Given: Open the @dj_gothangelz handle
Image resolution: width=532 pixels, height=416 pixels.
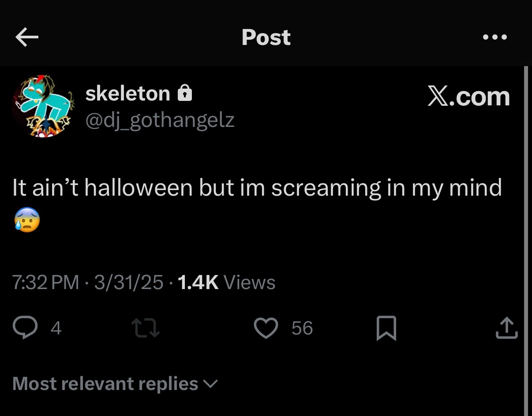Looking at the screenshot, I should pos(160,120).
